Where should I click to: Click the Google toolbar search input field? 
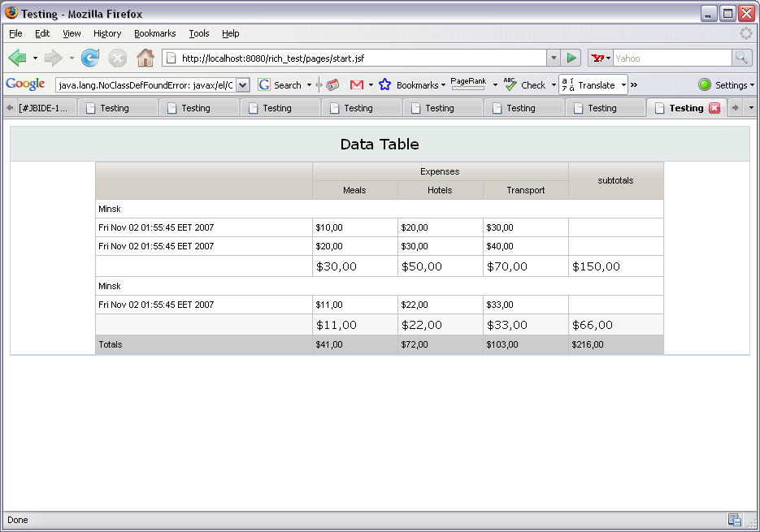click(x=145, y=85)
